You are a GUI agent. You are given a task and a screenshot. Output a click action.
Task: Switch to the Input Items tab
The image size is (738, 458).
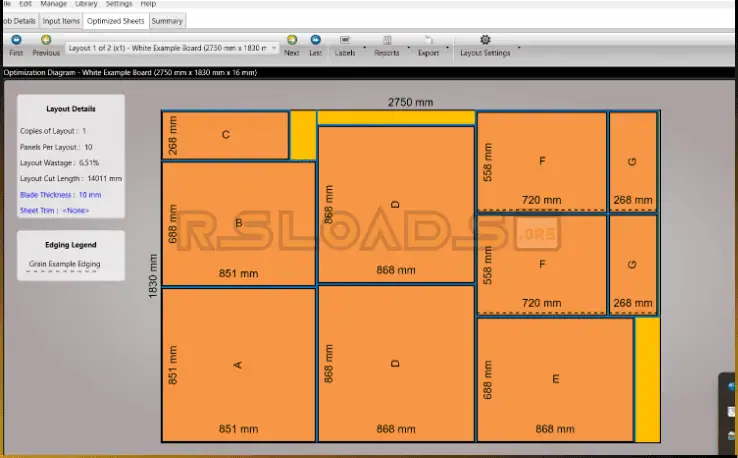point(62,20)
